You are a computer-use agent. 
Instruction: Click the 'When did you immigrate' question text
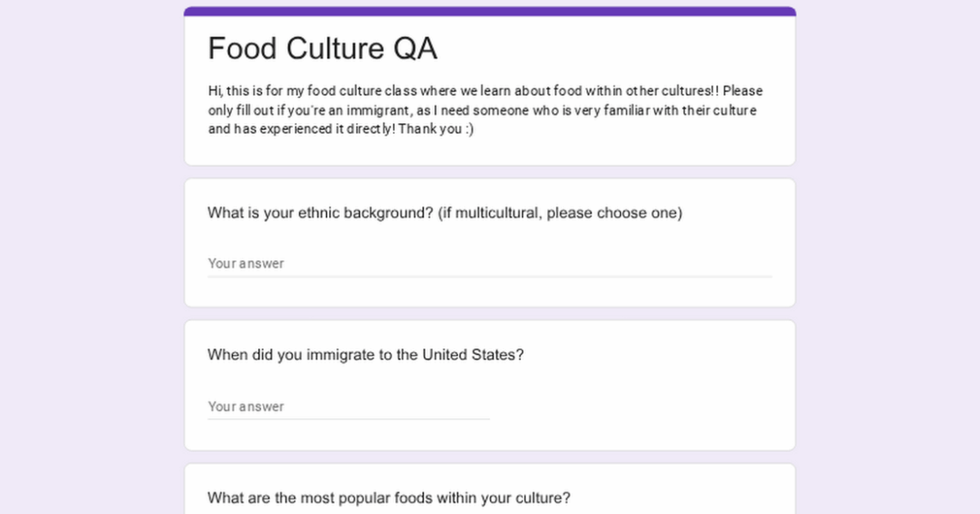366,355
